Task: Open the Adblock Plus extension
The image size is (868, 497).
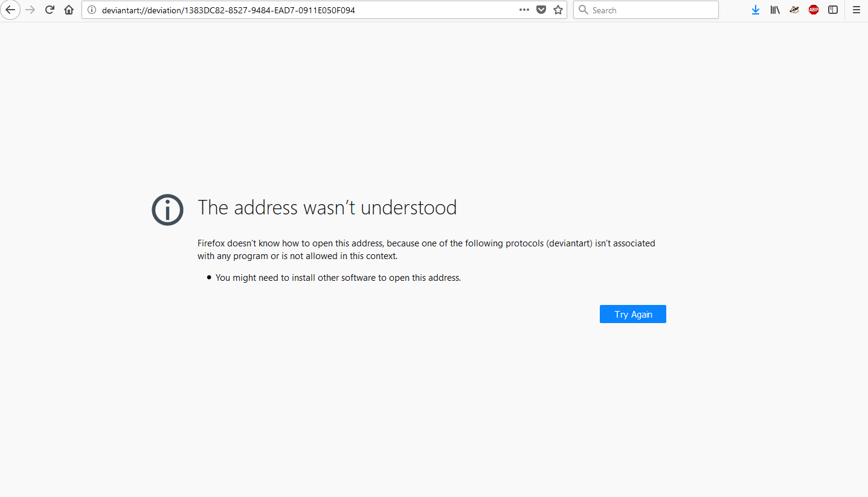Action: click(814, 10)
